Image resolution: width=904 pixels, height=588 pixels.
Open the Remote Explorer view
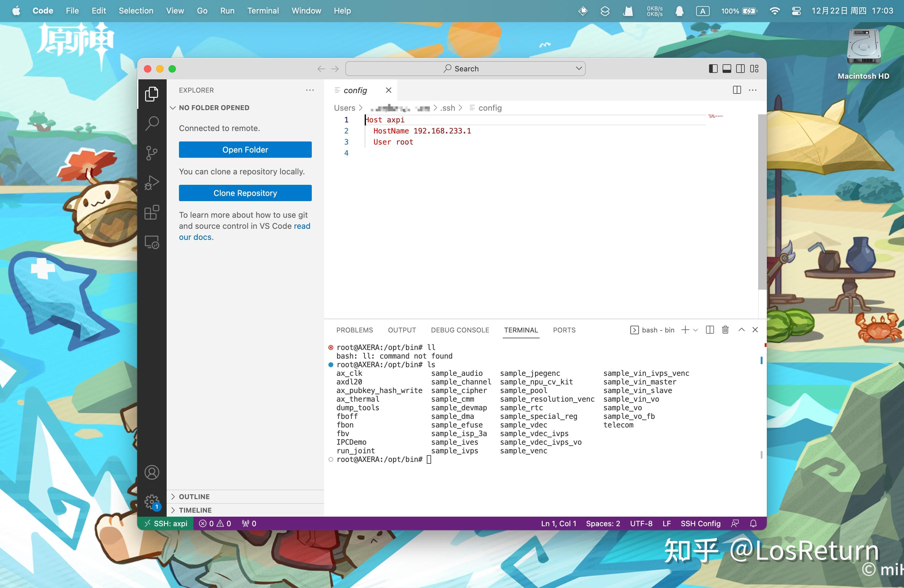tap(152, 242)
